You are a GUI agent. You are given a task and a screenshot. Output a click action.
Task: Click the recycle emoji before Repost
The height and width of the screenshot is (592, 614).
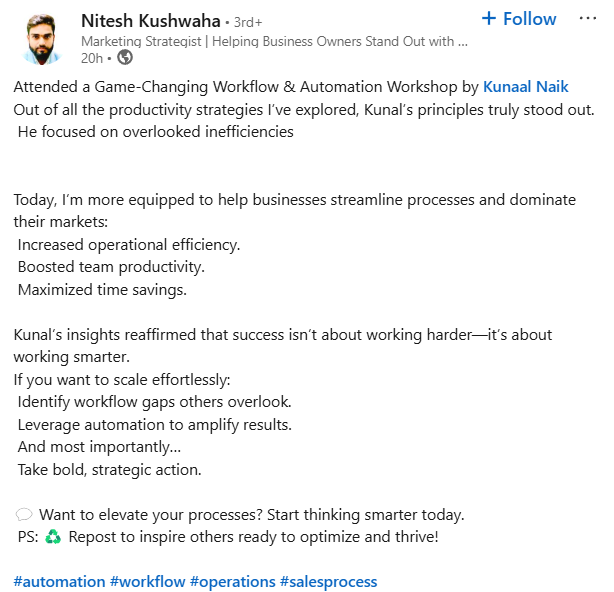[x=51, y=537]
